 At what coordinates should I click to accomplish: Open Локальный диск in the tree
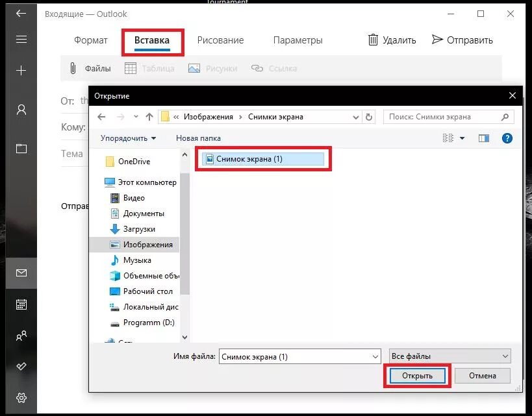[x=144, y=307]
